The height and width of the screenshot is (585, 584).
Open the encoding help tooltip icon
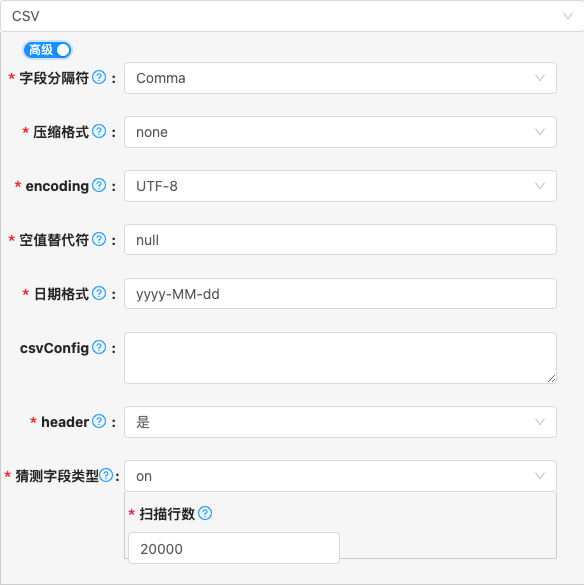tap(99, 185)
